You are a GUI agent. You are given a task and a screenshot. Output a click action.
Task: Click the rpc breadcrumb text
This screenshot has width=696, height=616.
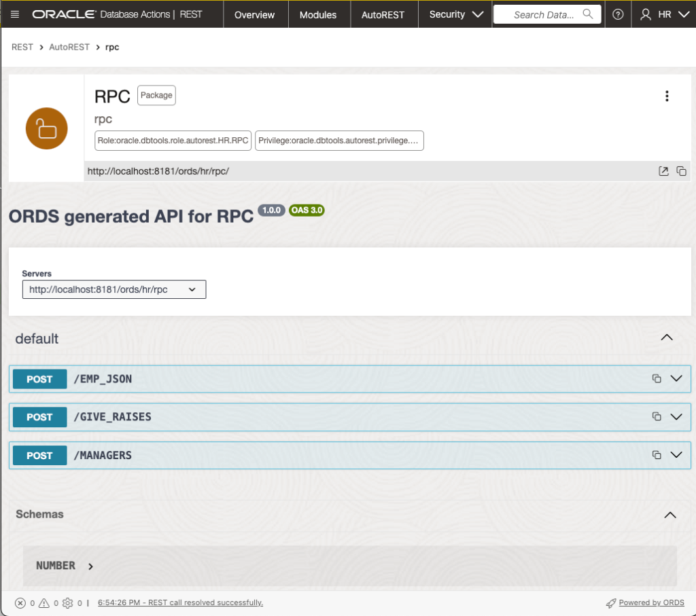pyautogui.click(x=112, y=47)
